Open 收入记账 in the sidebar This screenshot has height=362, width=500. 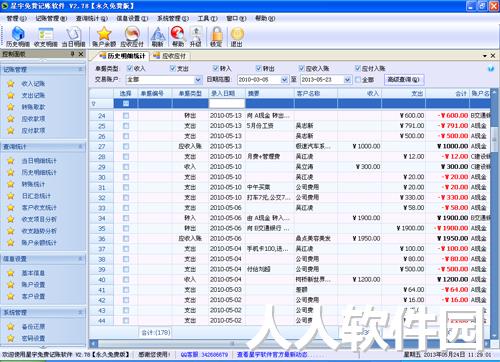pyautogui.click(x=33, y=84)
